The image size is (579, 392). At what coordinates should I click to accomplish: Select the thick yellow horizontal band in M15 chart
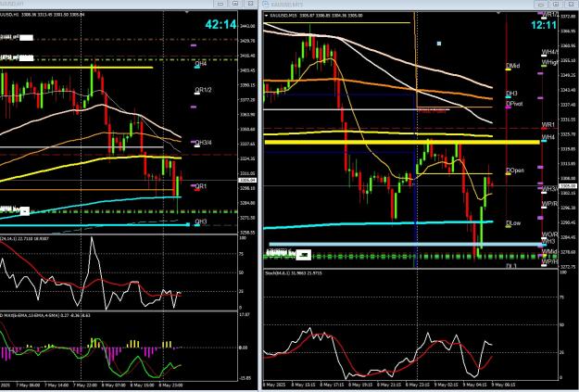pyautogui.click(x=402, y=142)
